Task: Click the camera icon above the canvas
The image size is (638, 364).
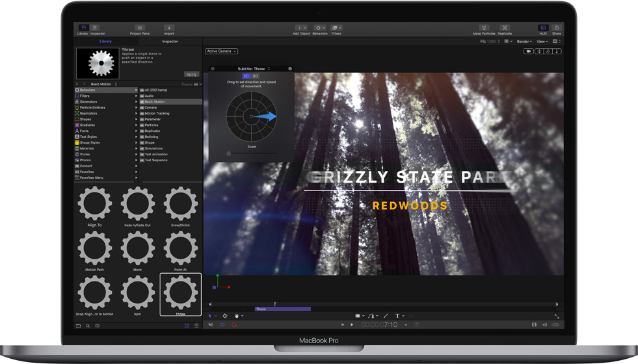Action: point(529,51)
